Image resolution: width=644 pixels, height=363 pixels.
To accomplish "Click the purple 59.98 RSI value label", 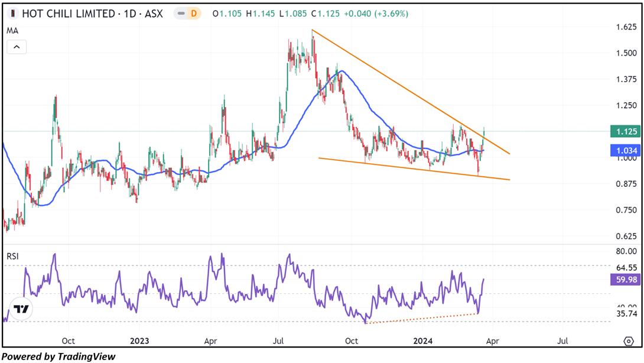I will [626, 280].
